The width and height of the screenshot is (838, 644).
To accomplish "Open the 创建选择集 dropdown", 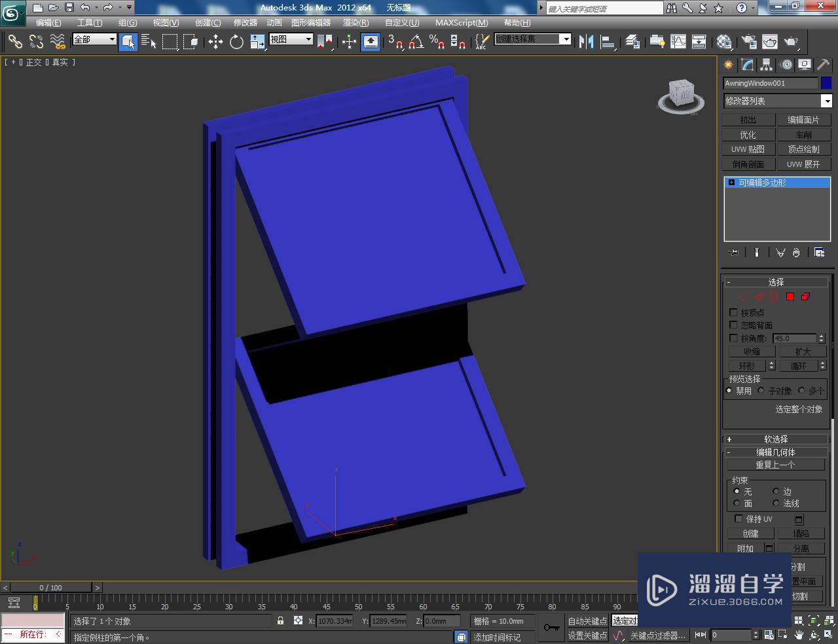I will pyautogui.click(x=533, y=39).
